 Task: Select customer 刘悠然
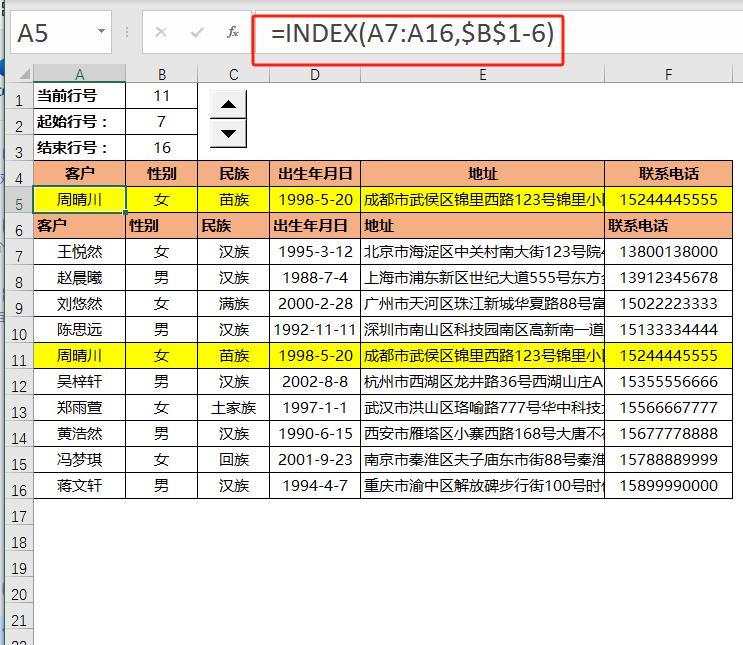coord(80,304)
